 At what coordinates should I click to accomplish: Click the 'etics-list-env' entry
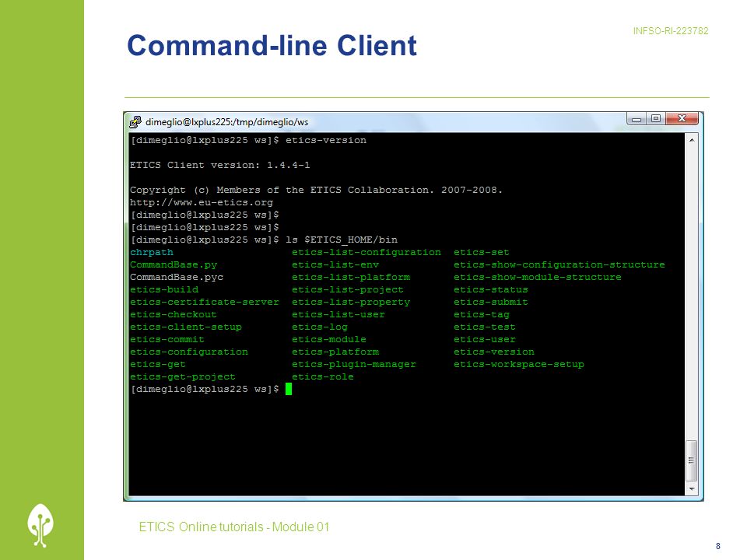point(335,264)
